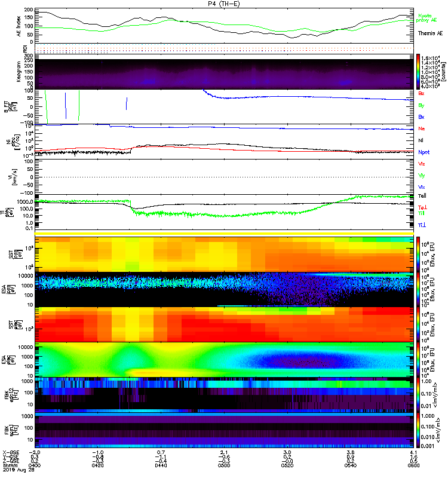Click the "B_FIT GSE [nT]" axis label

pyautogui.click(x=10, y=107)
